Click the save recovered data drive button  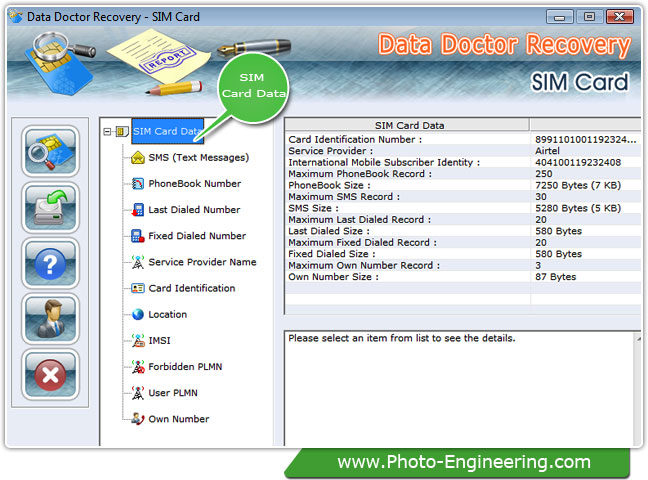tap(50, 208)
